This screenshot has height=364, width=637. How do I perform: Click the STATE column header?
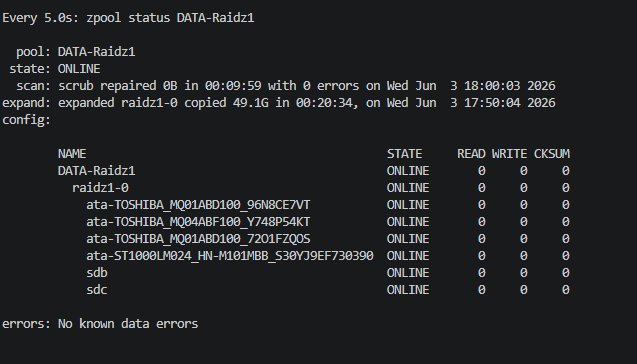click(404, 154)
